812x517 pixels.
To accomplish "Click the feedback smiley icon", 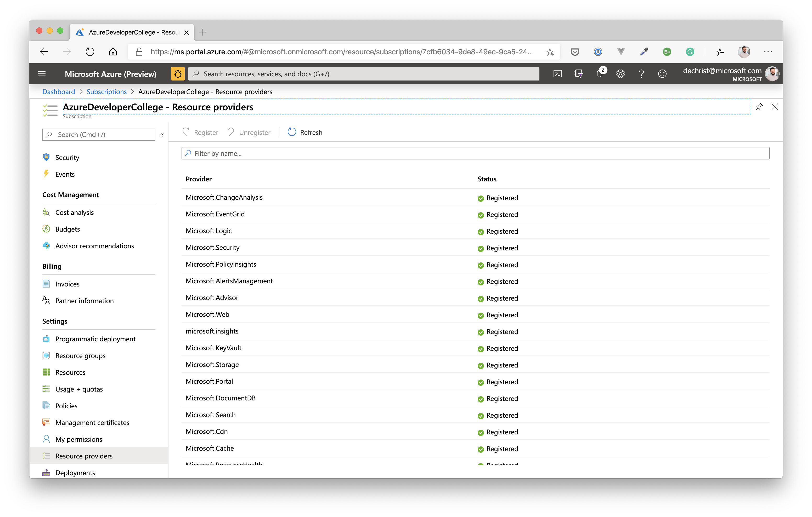I will coord(662,74).
